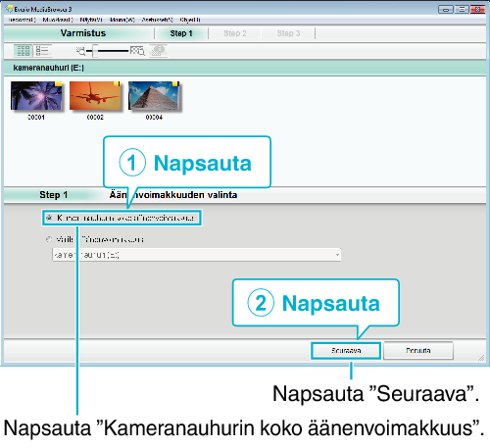This screenshot has height=448, width=490.
Task: Click the Everio MediaBrowser app icon in title bar
Action: (9, 9)
